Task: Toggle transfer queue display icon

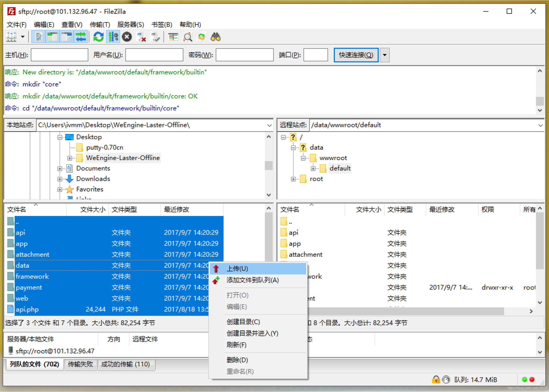Action: pyautogui.click(x=81, y=37)
